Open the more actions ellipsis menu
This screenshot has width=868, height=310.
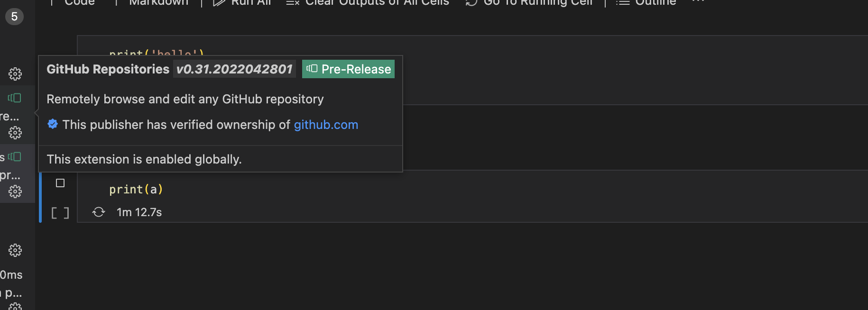coord(698,1)
